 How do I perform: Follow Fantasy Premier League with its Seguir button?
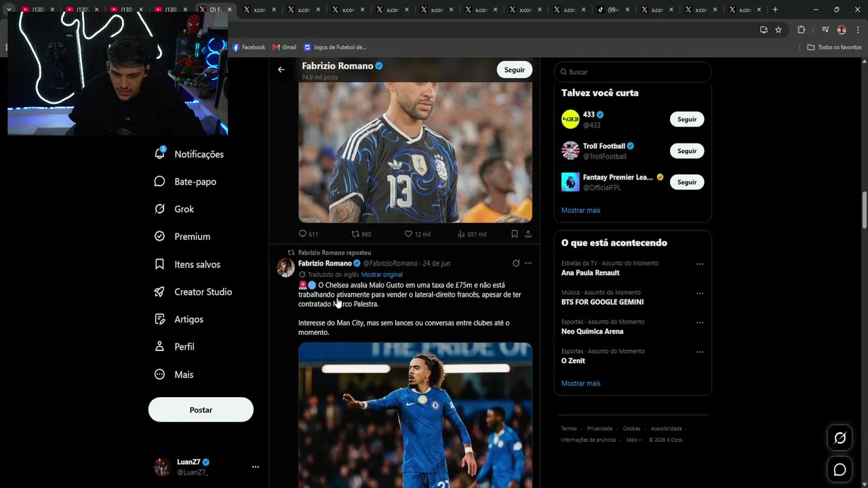[687, 182]
